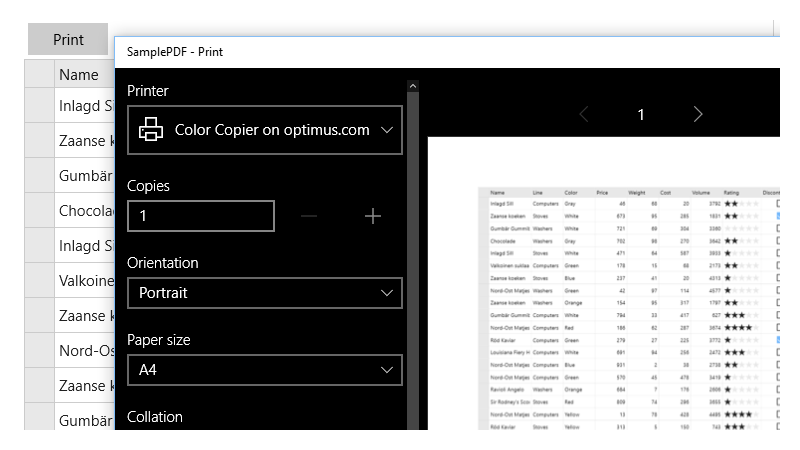Go to the previous preview page
This screenshot has height=450, width=800.
584,114
